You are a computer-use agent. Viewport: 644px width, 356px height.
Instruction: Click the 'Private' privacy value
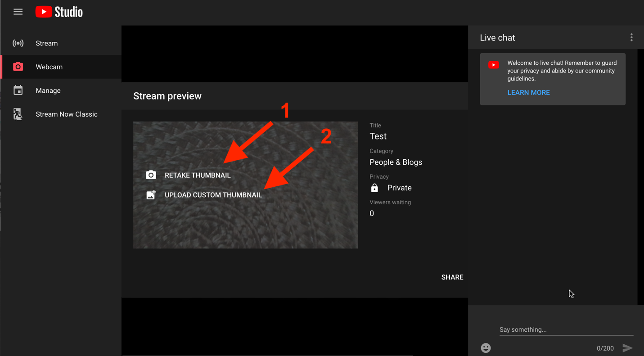(x=400, y=188)
